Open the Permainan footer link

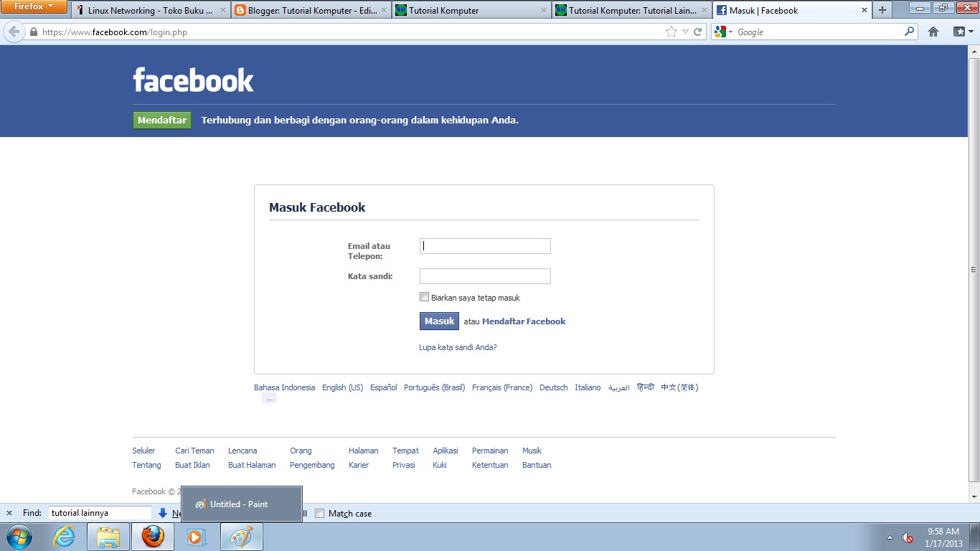tap(490, 451)
